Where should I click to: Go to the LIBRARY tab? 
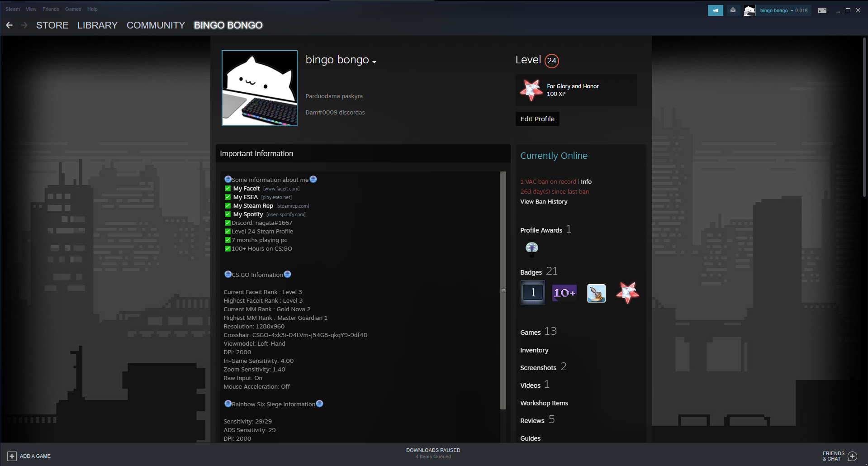tap(97, 25)
